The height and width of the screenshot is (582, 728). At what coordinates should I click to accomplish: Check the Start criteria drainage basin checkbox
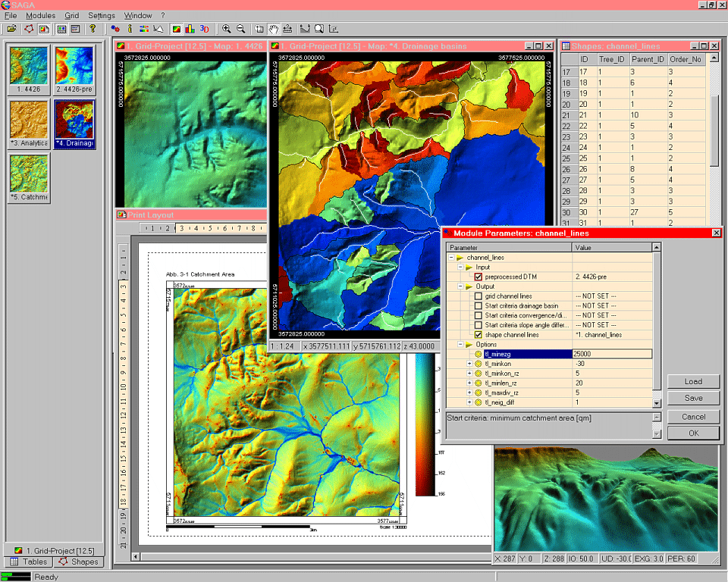[x=479, y=306]
